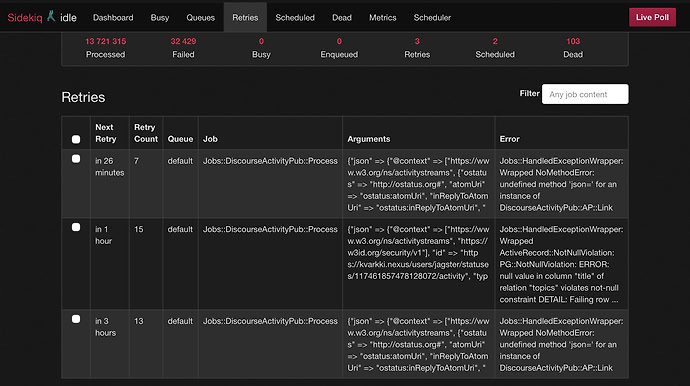Open the Scheduled tab
This screenshot has width=690, height=386.
coord(295,18)
